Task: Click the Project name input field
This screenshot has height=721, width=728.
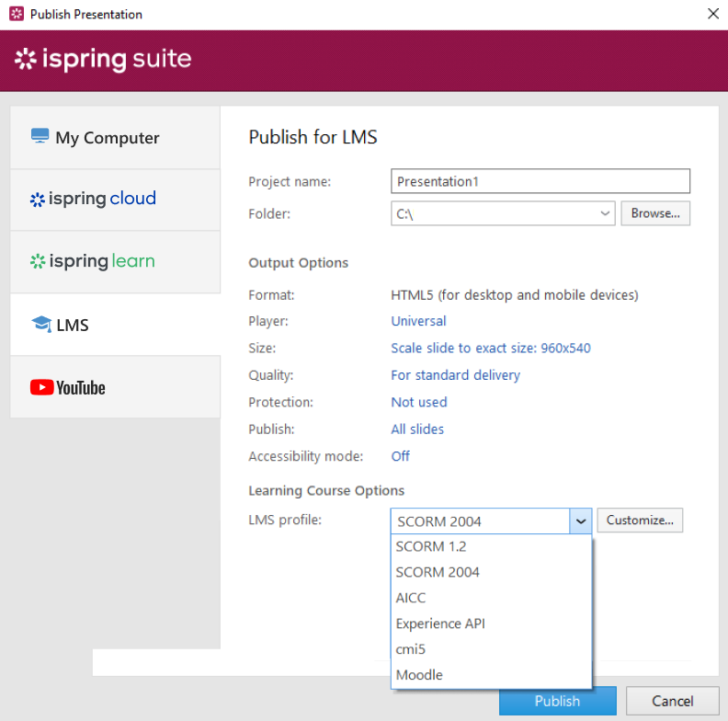Action: (540, 181)
